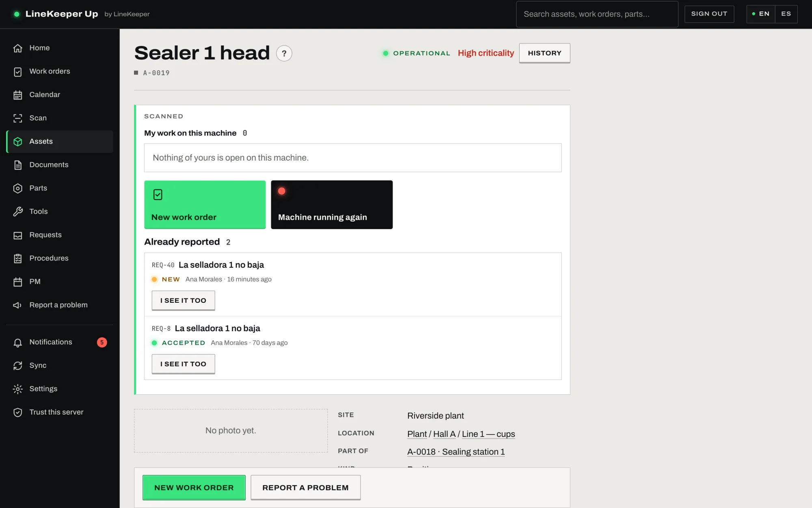Click the Procedures clipboard icon
This screenshot has width=812, height=508.
click(17, 258)
